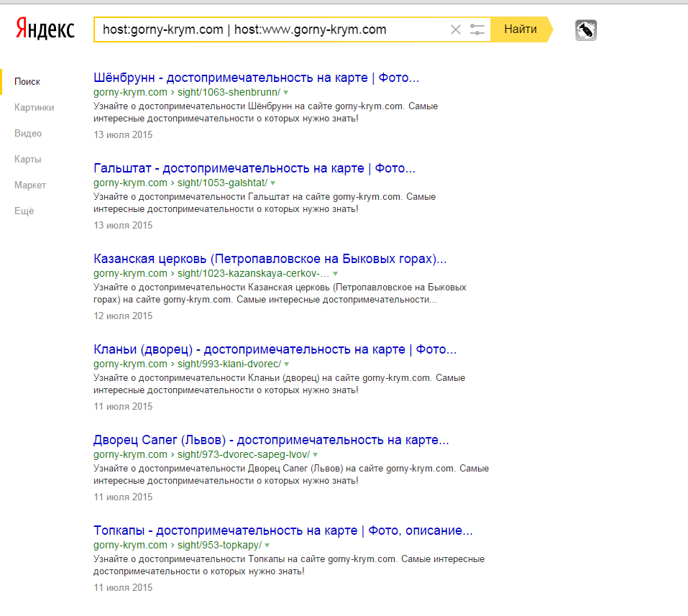Click gorny-krym.com domain in Гальштат result
Screen dimensions: 688x616
(130, 183)
